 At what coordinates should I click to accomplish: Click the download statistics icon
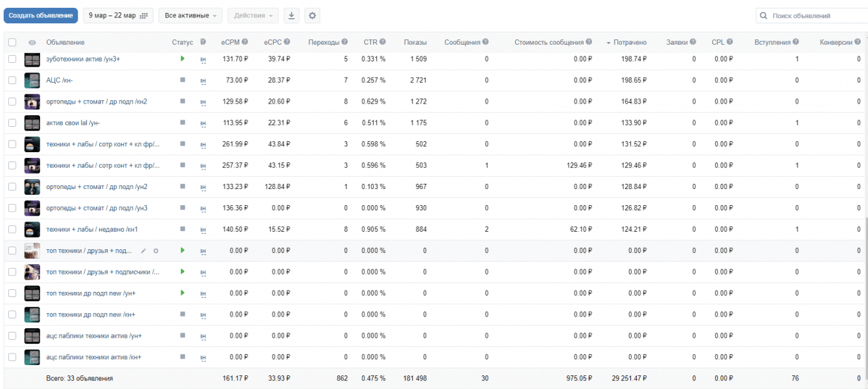[291, 16]
